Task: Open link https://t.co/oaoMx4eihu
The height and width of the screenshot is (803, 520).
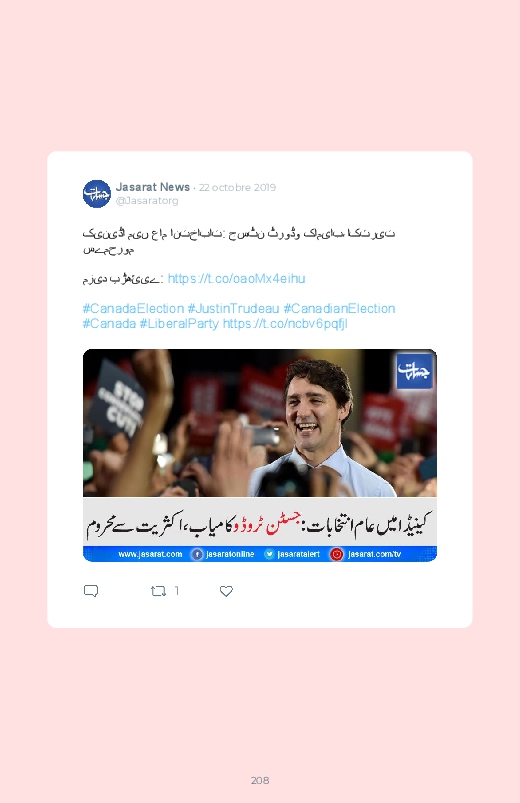Action: coord(236,279)
